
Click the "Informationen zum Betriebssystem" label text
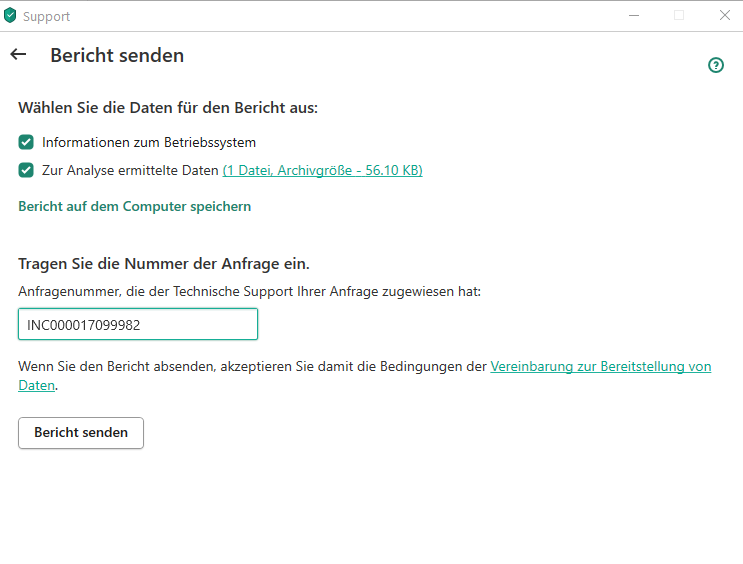(149, 142)
